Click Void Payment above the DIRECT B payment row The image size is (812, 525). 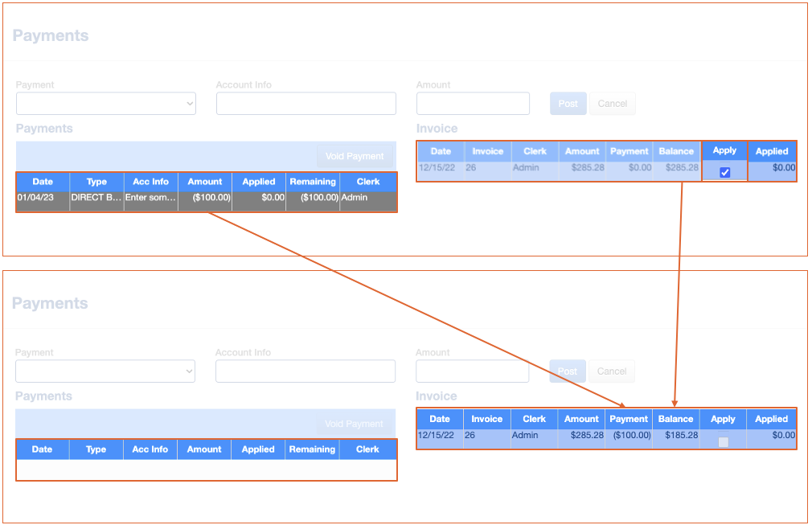pyautogui.click(x=355, y=156)
